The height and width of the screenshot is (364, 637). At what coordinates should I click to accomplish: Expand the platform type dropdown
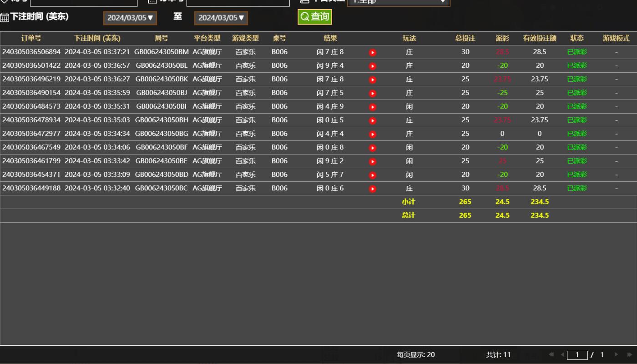pyautogui.click(x=398, y=2)
